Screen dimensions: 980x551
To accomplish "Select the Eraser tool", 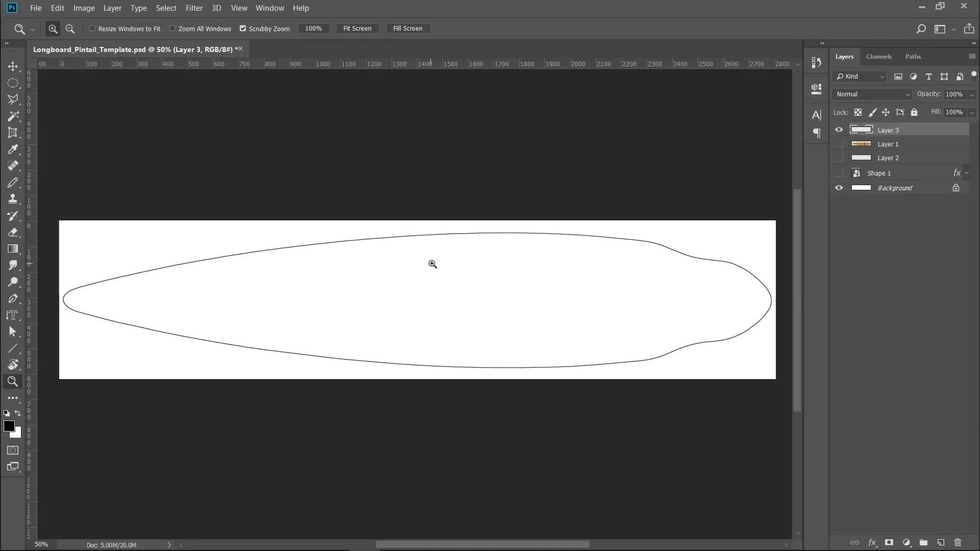I will click(x=13, y=232).
